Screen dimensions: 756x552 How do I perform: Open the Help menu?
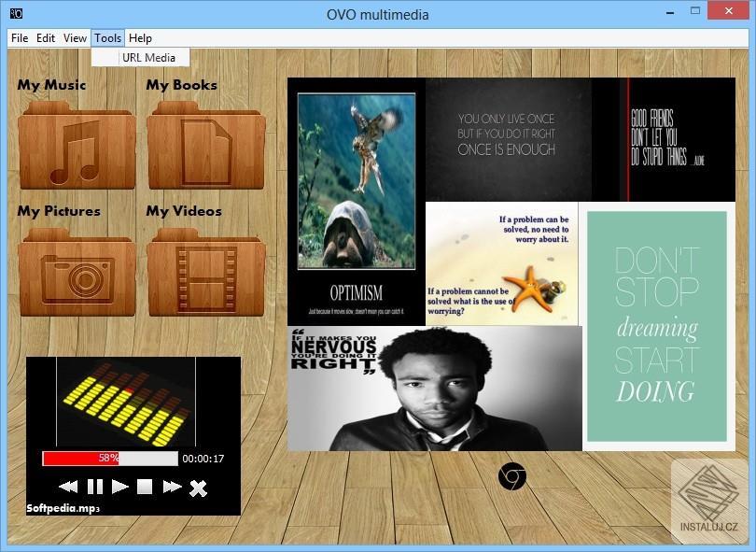[139, 38]
